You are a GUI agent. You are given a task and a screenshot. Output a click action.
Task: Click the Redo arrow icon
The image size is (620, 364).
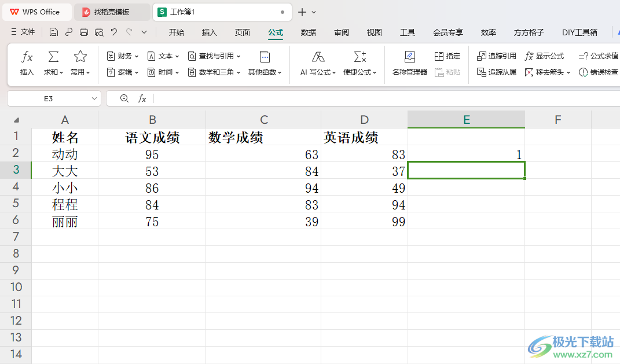(x=129, y=32)
